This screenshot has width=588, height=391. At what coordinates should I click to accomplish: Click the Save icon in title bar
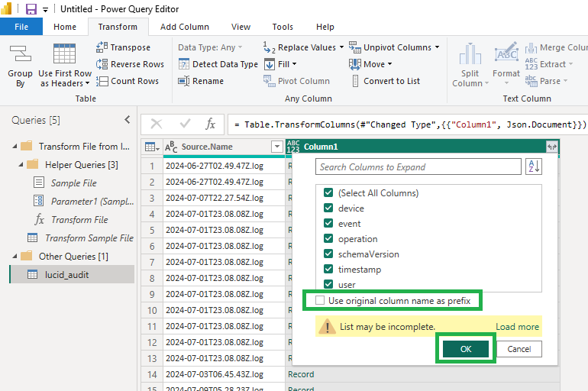[x=31, y=8]
